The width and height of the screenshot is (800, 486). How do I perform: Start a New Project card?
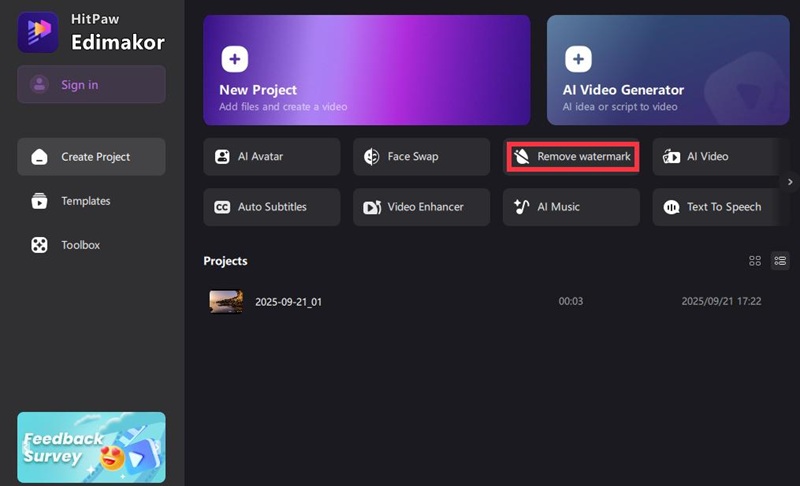367,70
